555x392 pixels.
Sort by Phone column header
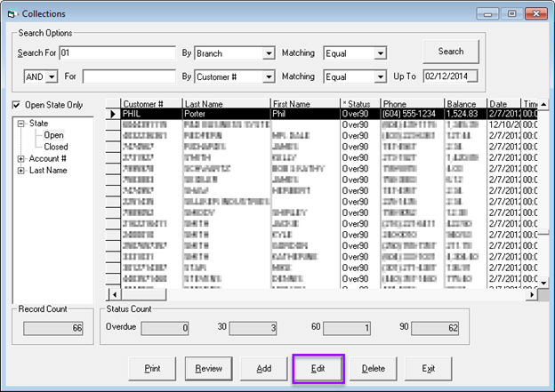pos(413,104)
